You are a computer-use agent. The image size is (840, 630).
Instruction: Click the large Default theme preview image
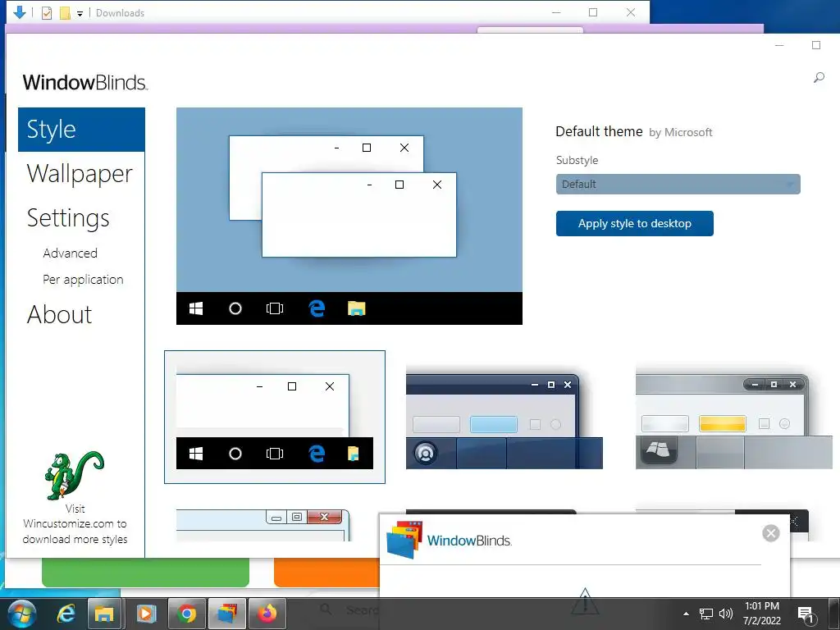click(x=349, y=216)
